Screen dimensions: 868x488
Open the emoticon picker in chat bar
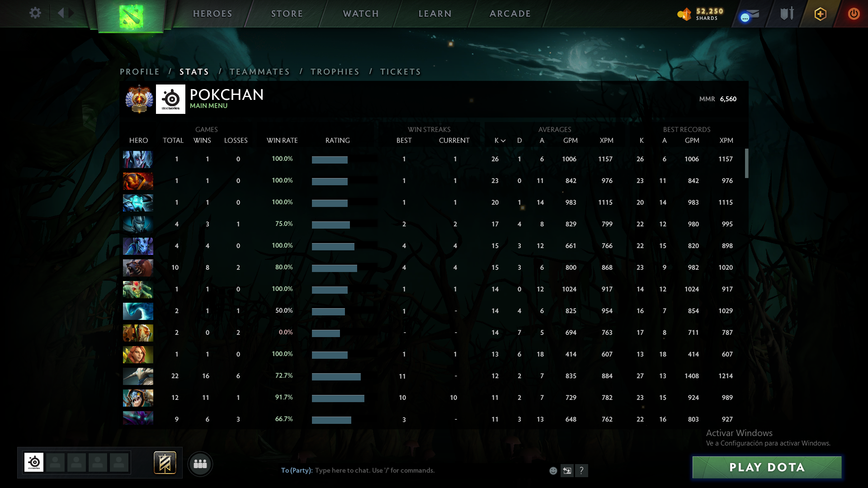click(x=553, y=471)
